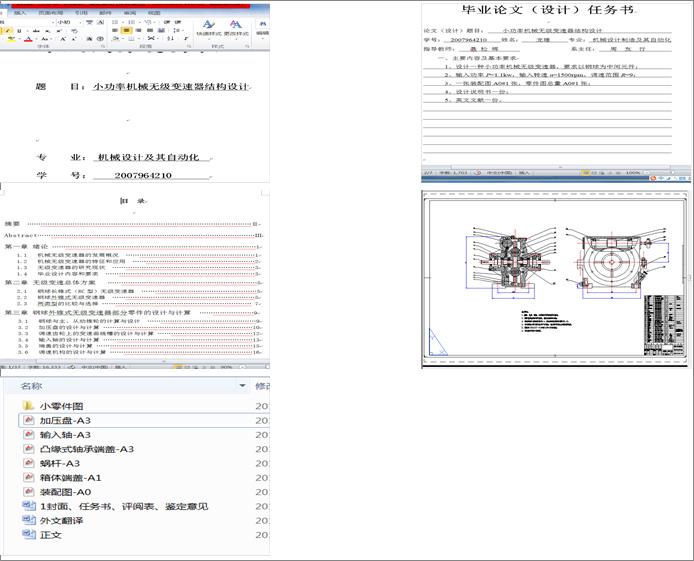Click the numbered list icon
This screenshot has width=694, height=561.
tap(131, 22)
